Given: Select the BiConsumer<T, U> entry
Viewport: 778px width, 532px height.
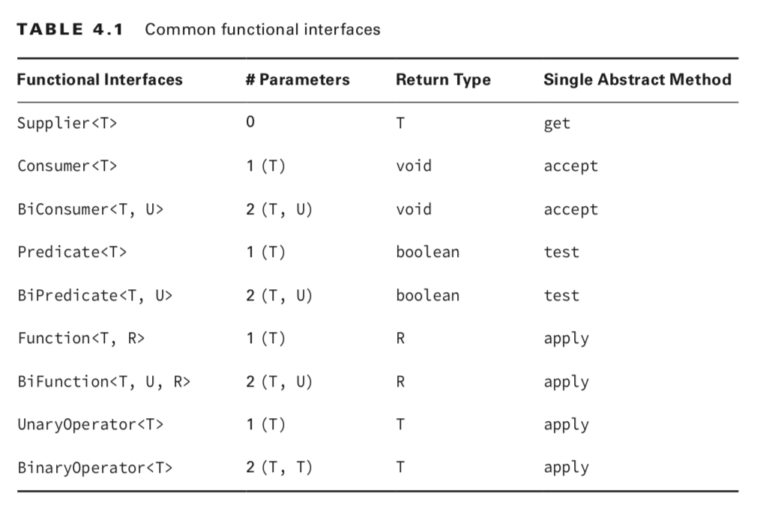Looking at the screenshot, I should pos(90,210).
